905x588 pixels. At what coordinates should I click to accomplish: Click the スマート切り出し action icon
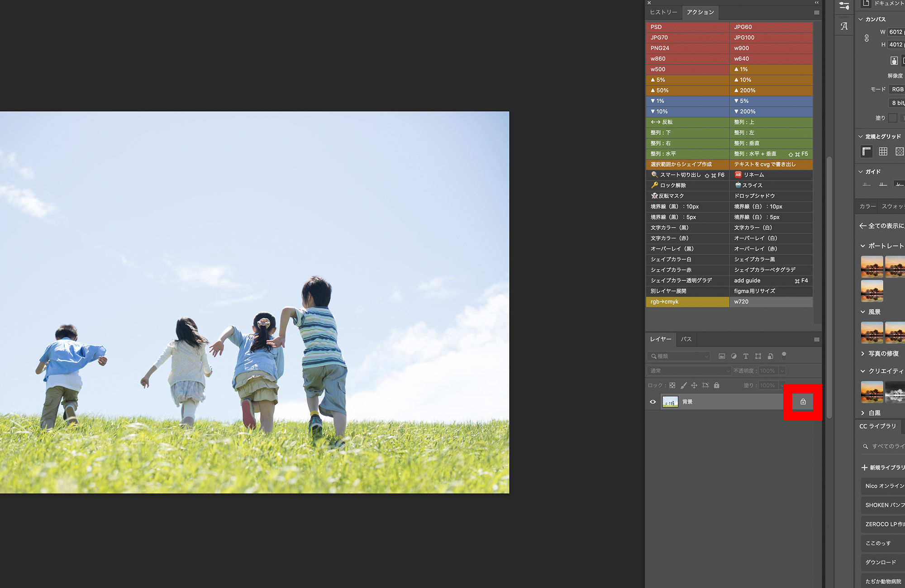654,175
